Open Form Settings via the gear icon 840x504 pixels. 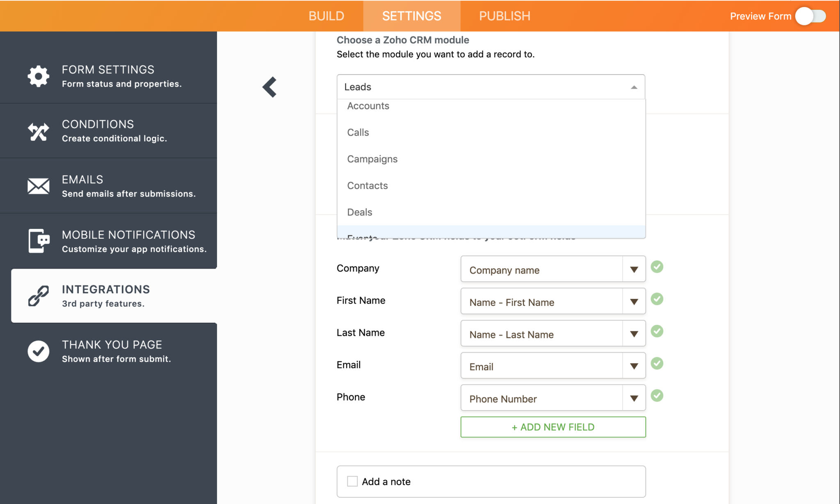tap(38, 76)
